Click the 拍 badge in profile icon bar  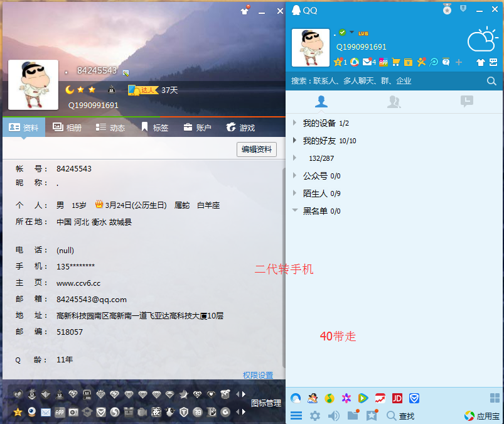(198, 412)
